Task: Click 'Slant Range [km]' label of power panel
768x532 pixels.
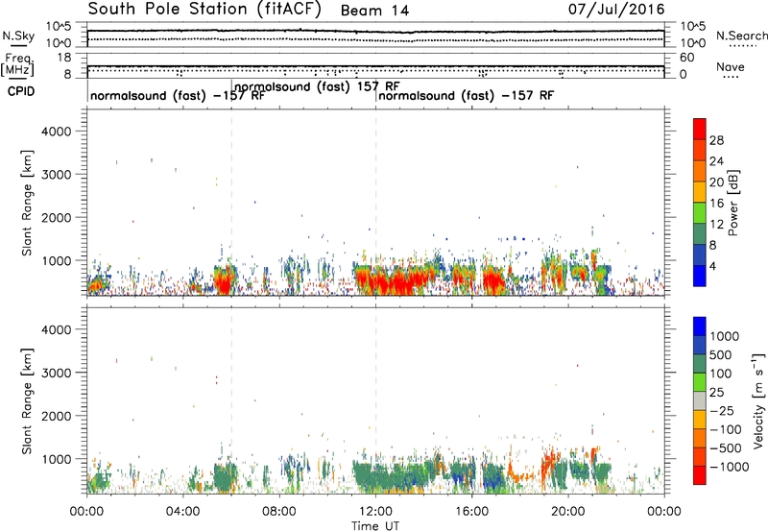Action: [x=27, y=203]
